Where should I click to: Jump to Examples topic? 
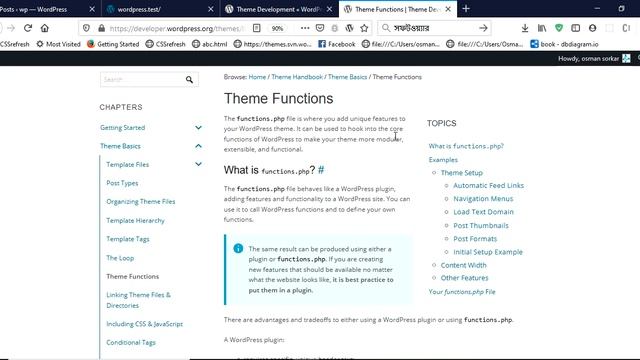(x=443, y=160)
